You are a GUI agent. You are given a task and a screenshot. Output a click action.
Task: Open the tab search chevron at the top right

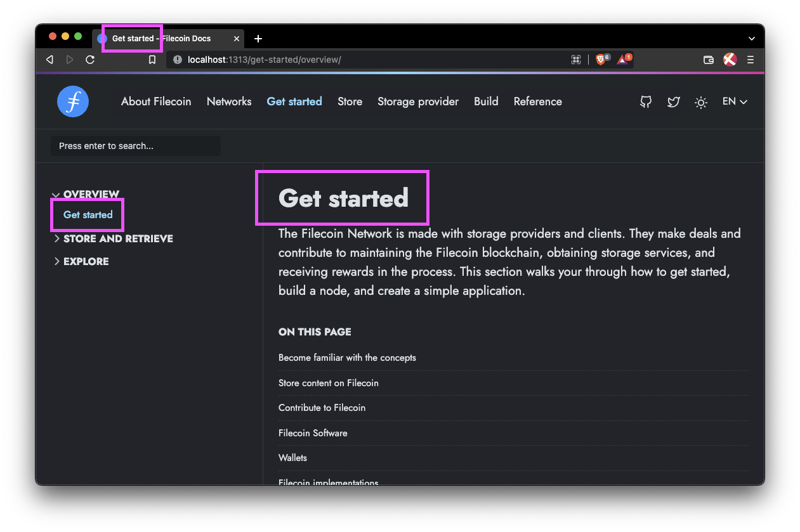752,39
